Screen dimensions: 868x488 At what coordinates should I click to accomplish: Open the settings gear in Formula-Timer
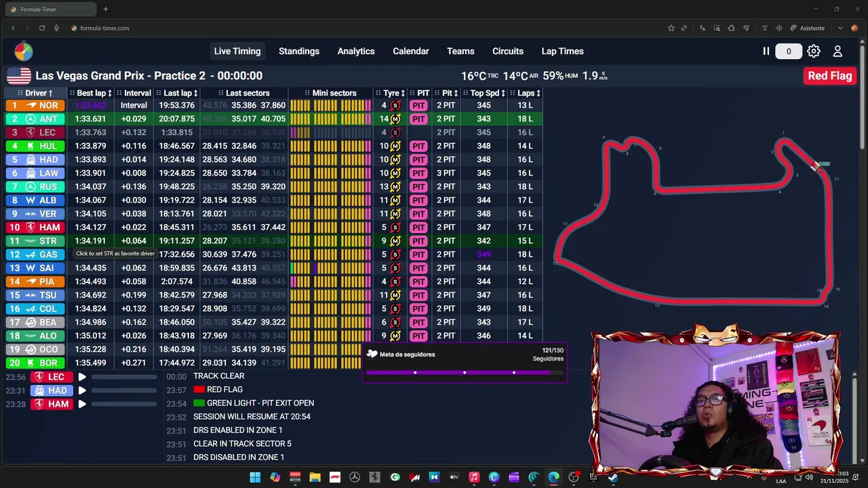[814, 51]
